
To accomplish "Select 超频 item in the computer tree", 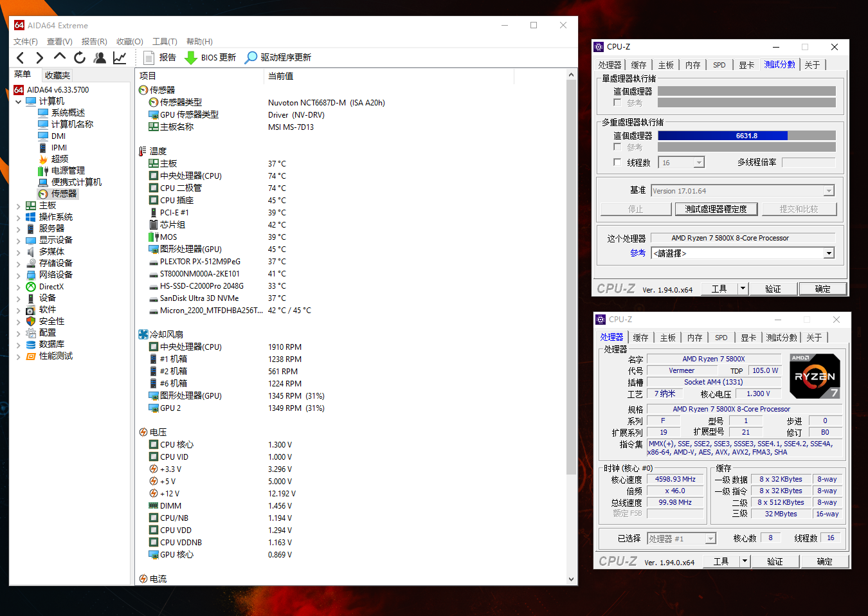I will click(x=59, y=159).
